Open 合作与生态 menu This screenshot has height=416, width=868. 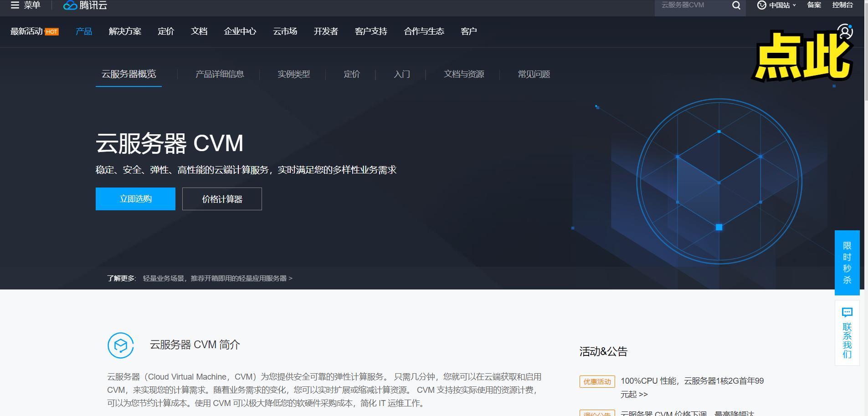pyautogui.click(x=424, y=31)
